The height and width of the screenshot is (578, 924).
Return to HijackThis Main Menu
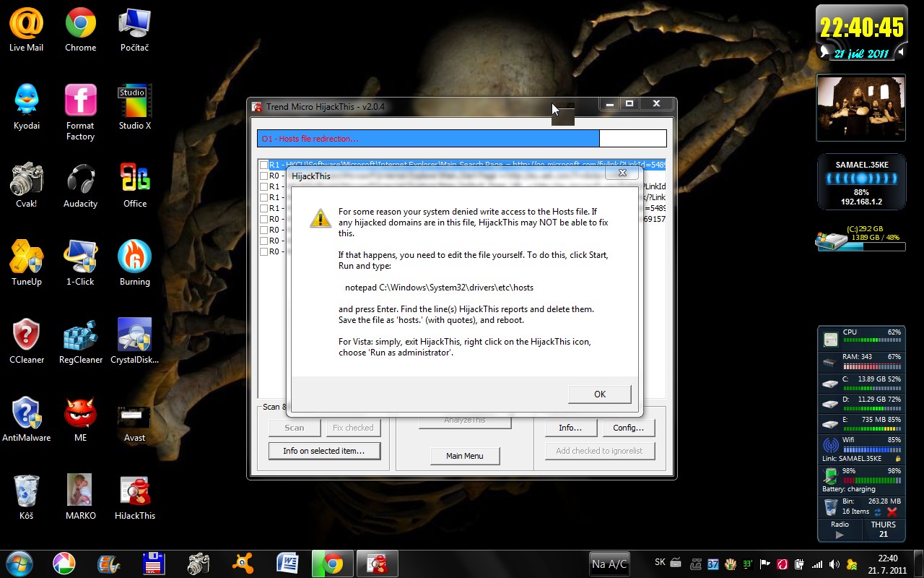[465, 456]
